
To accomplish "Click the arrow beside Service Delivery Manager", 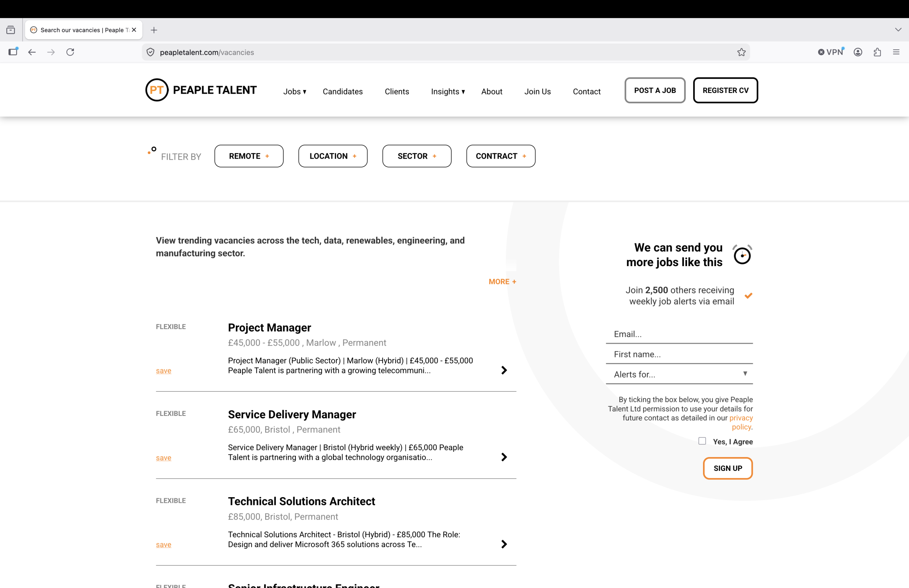I will pos(504,457).
